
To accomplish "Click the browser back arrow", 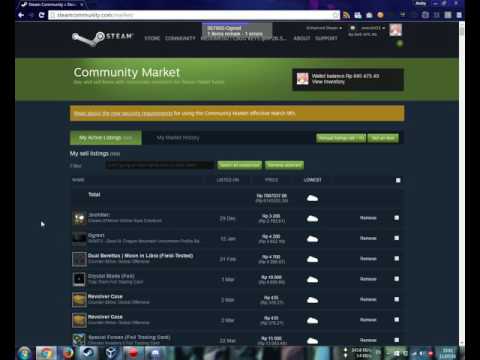I will [x=21, y=15].
